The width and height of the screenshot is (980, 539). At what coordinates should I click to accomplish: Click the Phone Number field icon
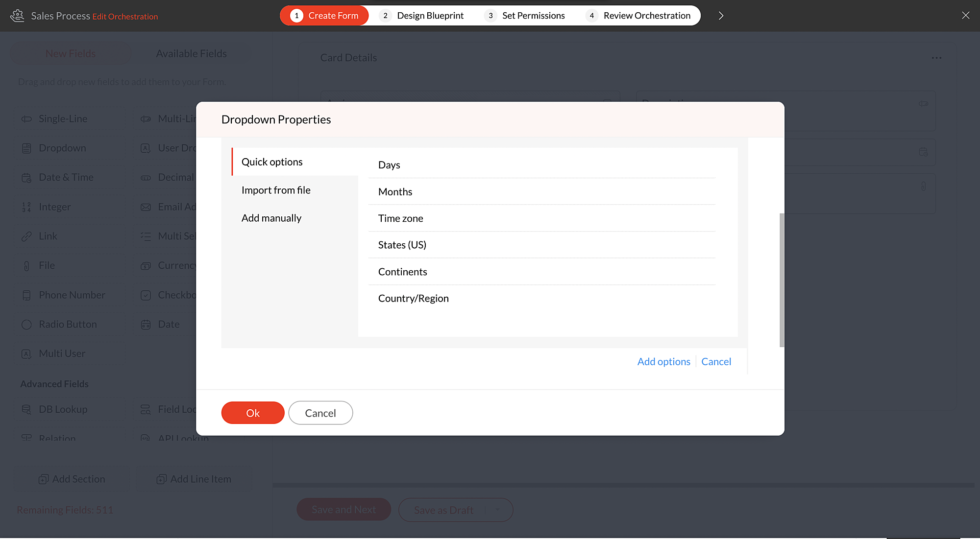(x=26, y=295)
